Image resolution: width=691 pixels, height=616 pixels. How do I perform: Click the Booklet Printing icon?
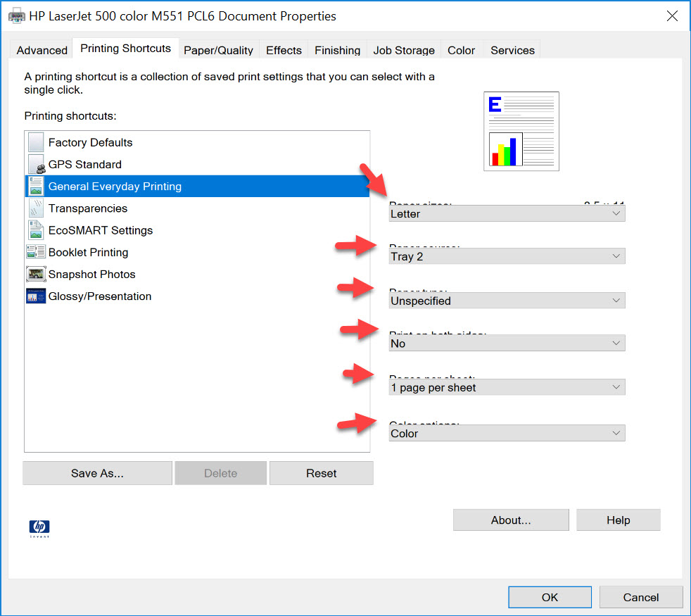(x=36, y=252)
